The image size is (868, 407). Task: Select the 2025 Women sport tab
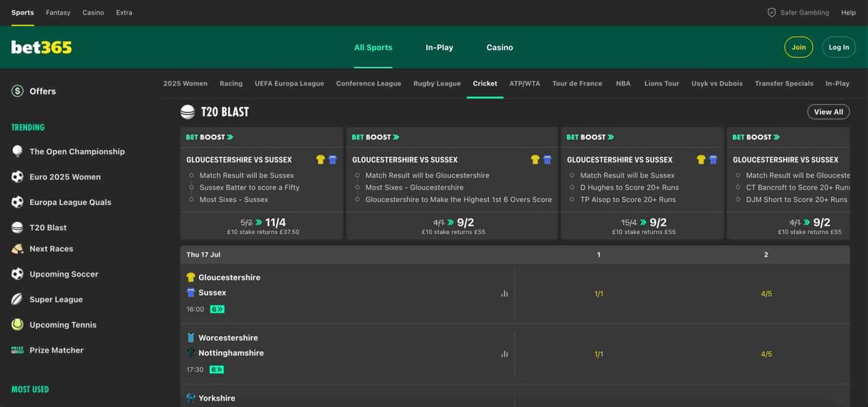[x=185, y=83]
